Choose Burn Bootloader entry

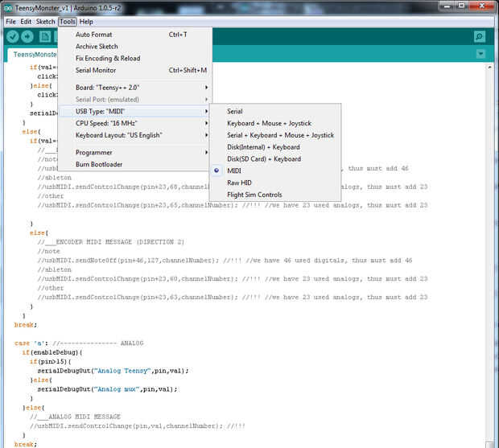pyautogui.click(x=135, y=164)
